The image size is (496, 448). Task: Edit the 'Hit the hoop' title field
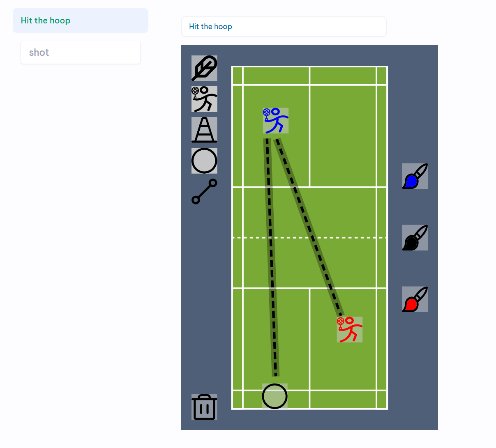pos(284,27)
